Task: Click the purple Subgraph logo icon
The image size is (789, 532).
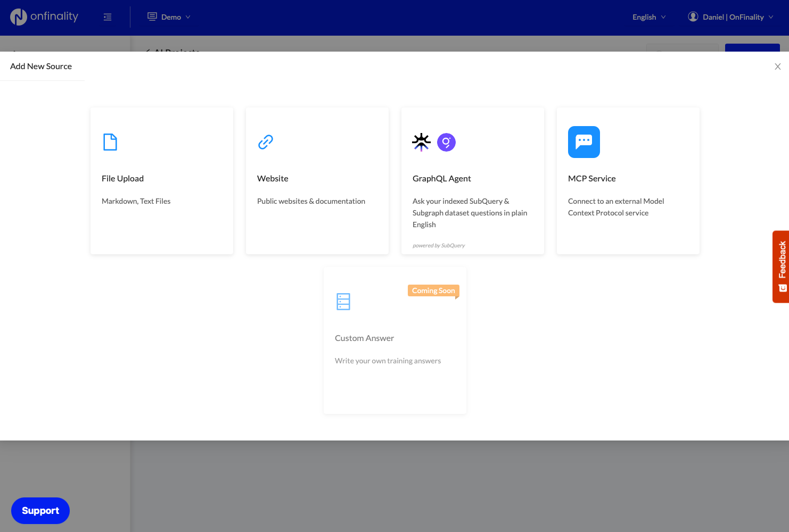Action: [446, 142]
